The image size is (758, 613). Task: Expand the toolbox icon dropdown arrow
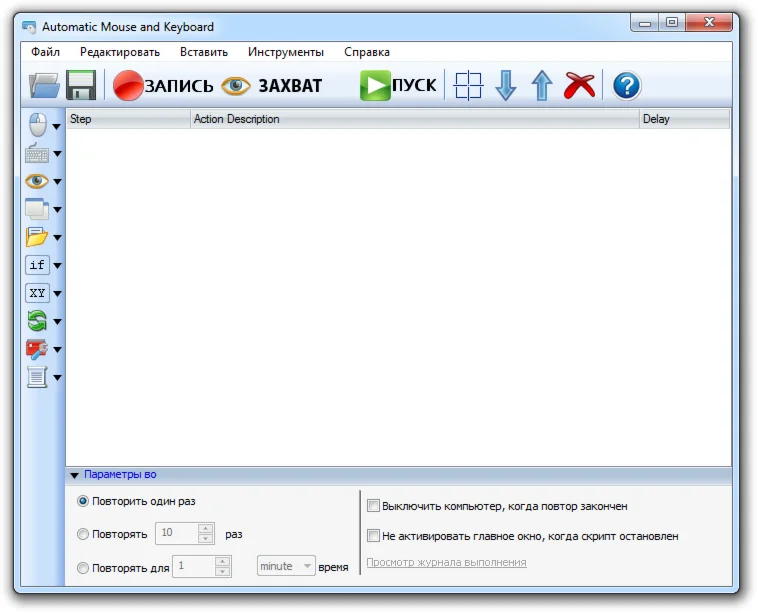tap(58, 350)
